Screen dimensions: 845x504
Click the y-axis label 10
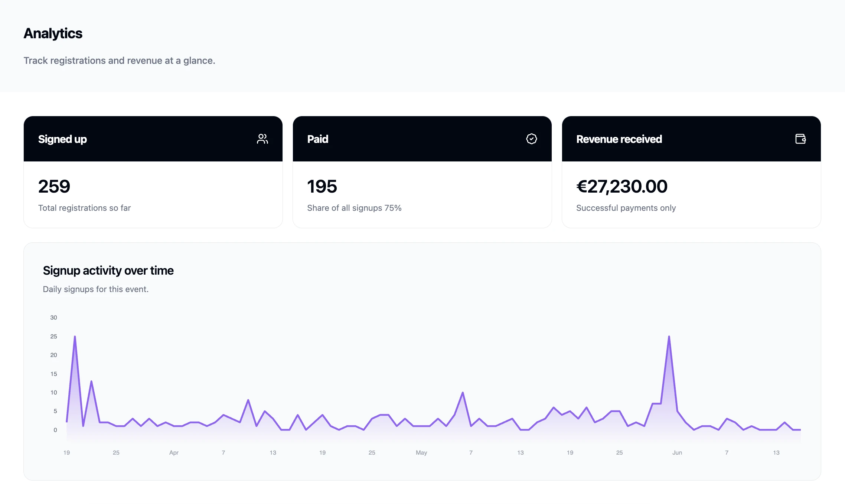pyautogui.click(x=54, y=393)
